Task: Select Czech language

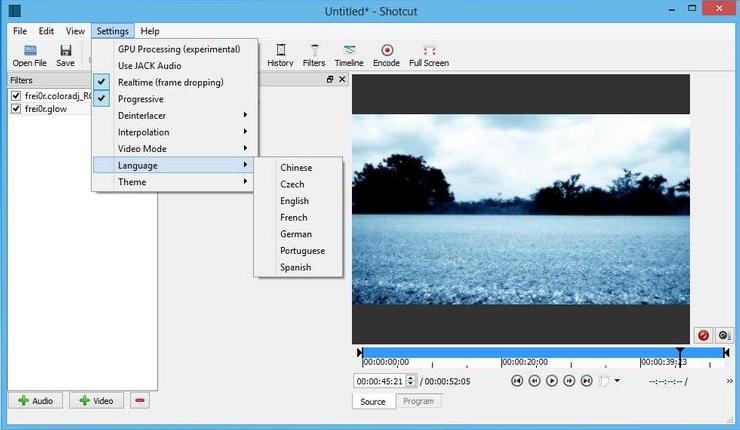Action: click(x=298, y=184)
